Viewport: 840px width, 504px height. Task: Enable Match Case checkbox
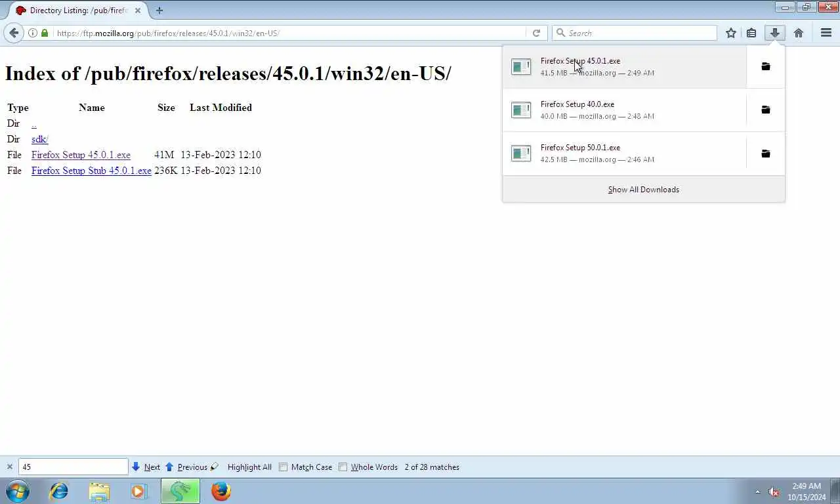click(283, 467)
